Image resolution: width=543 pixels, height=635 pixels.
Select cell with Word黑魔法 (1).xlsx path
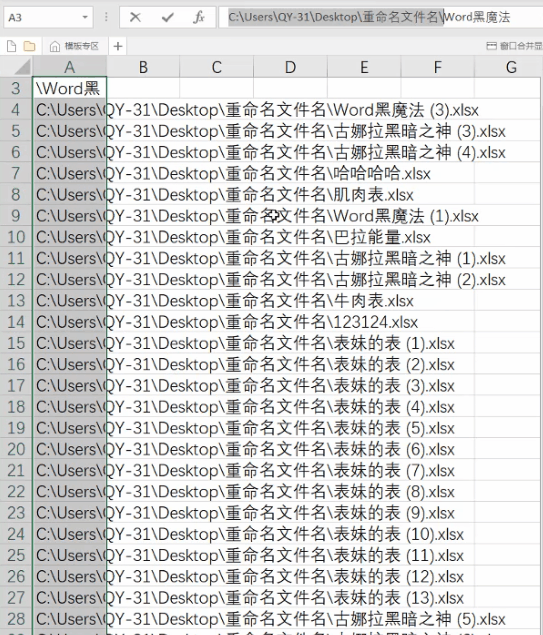(x=70, y=216)
